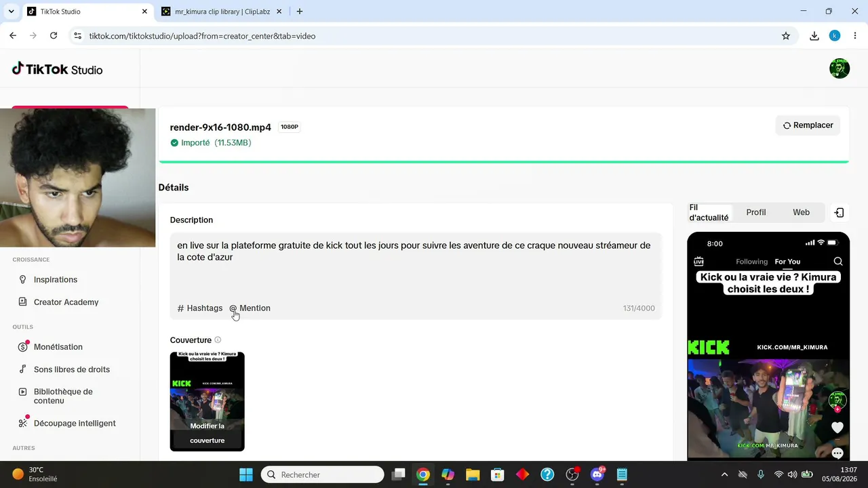868x488 pixels.
Task: Click the green upload progress bar
Action: (x=504, y=162)
